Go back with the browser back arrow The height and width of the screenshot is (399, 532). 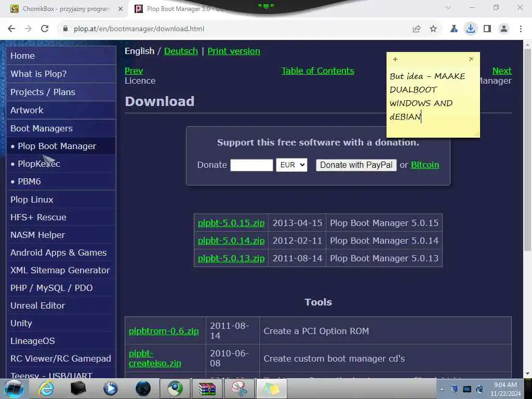[x=11, y=29]
